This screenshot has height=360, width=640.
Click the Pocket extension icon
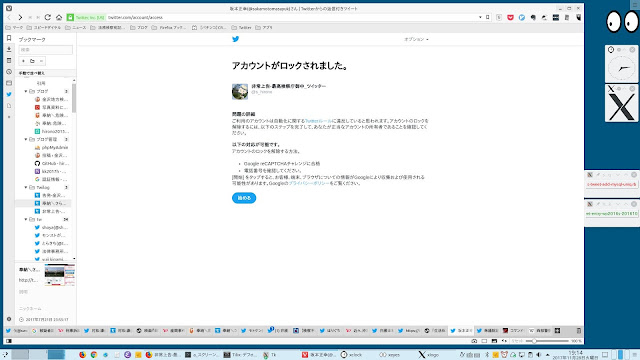510,18
